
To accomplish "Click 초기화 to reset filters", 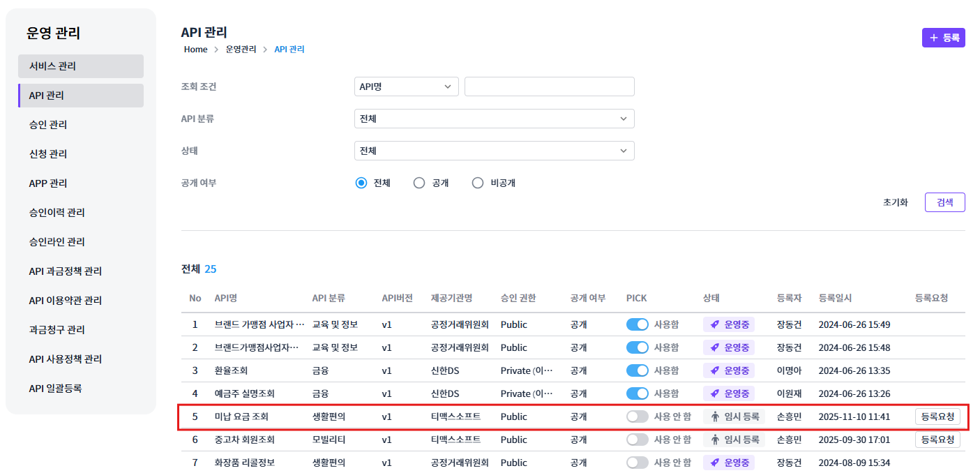I will (896, 202).
